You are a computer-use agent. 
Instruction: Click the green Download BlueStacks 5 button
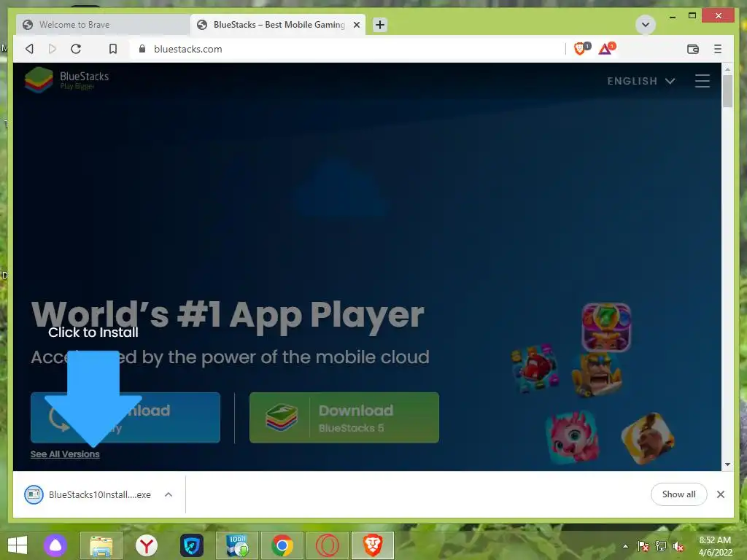pos(344,418)
